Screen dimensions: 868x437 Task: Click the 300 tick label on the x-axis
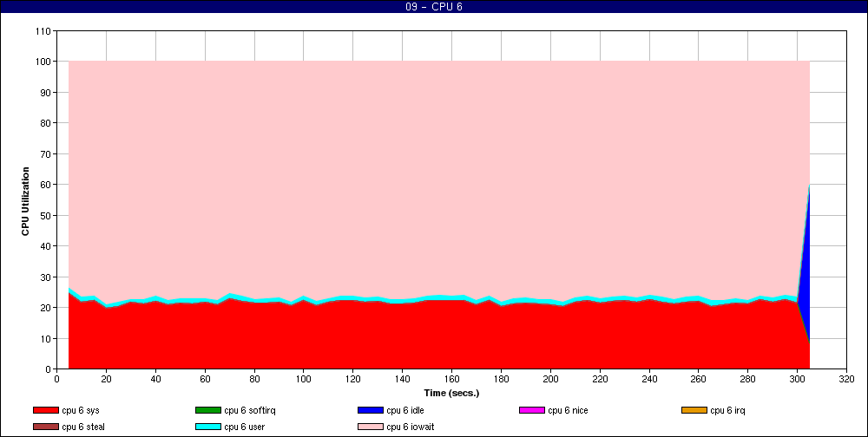[797, 380]
